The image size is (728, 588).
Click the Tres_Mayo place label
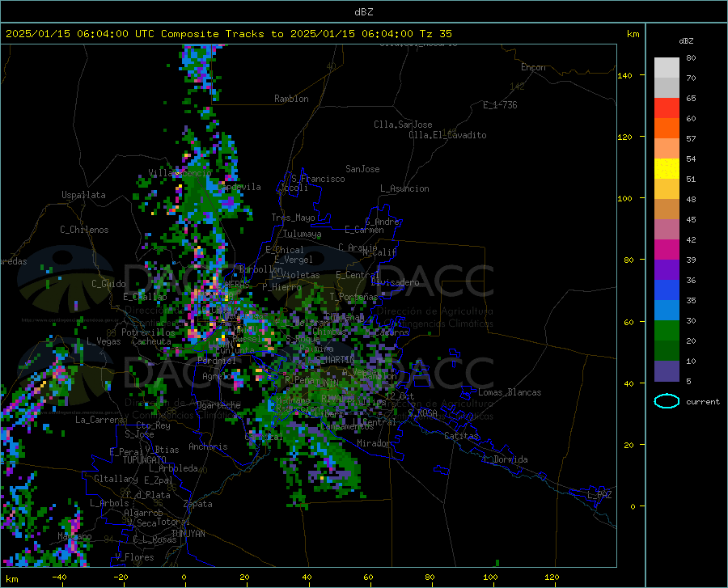pyautogui.click(x=293, y=218)
